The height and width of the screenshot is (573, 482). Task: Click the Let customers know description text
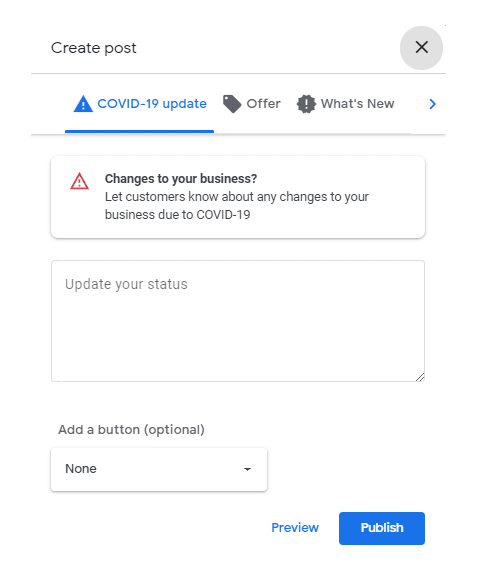click(236, 206)
